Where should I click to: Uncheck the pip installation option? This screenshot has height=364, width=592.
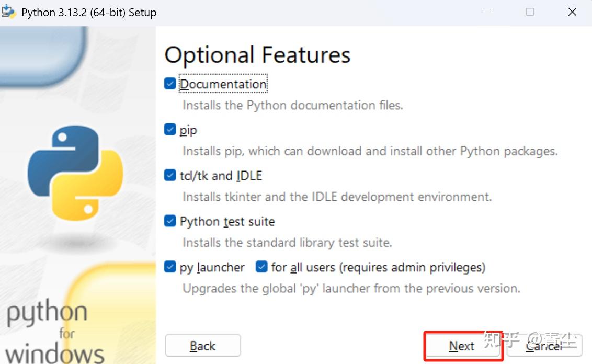[x=169, y=129]
